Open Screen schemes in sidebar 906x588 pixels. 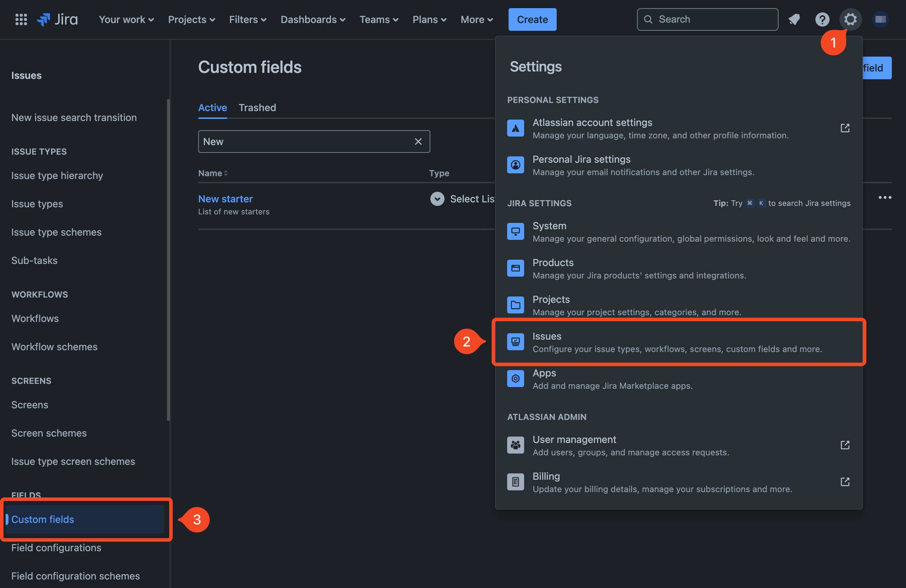(x=49, y=433)
